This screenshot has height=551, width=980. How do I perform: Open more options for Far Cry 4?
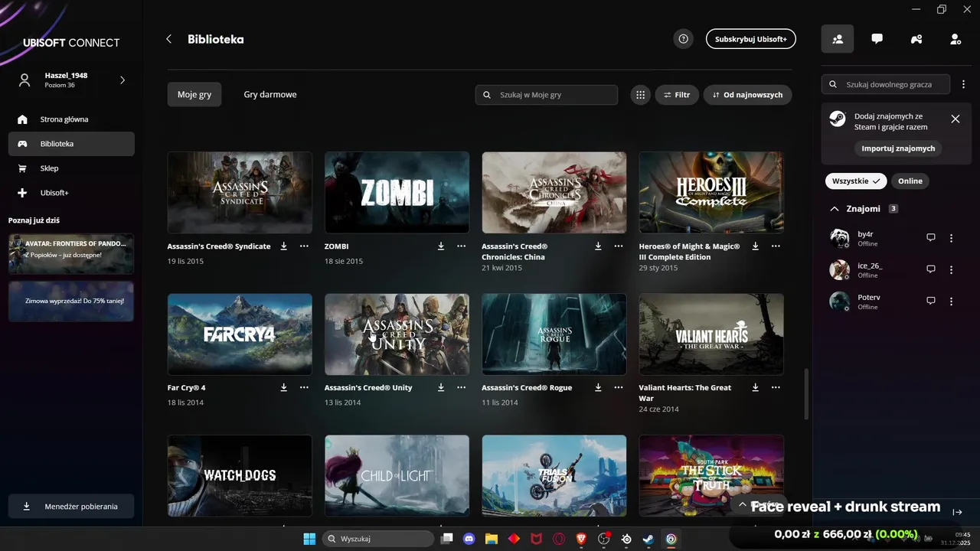tap(304, 387)
